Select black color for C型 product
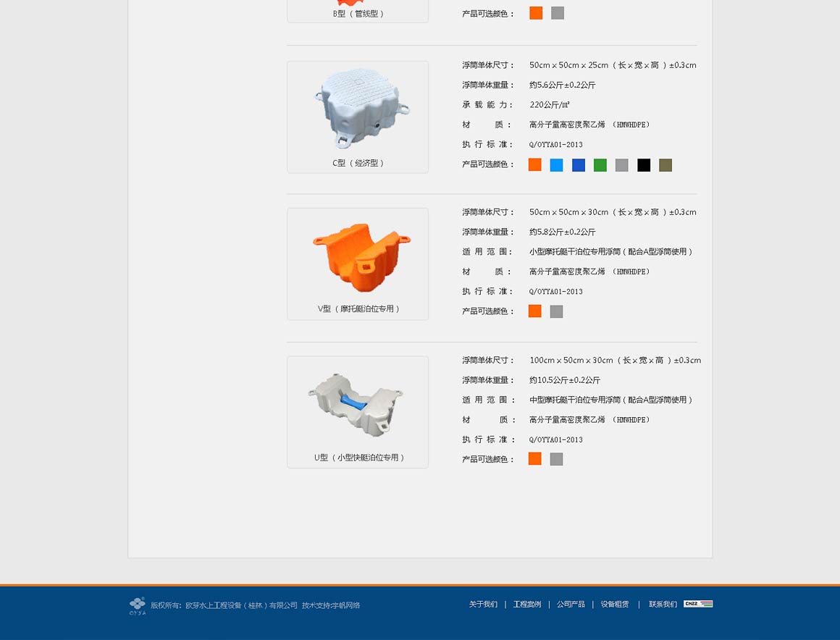This screenshot has width=840, height=640. (x=644, y=165)
